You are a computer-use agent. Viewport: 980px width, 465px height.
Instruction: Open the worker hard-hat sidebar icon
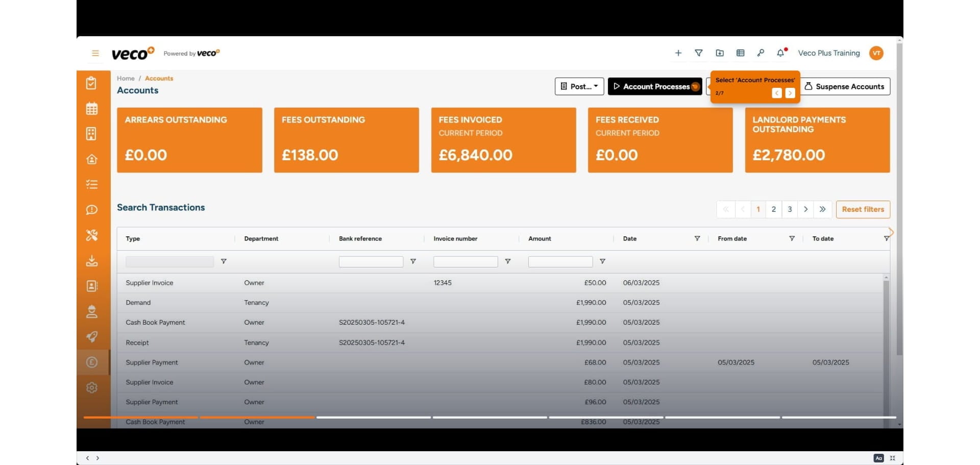(92, 311)
